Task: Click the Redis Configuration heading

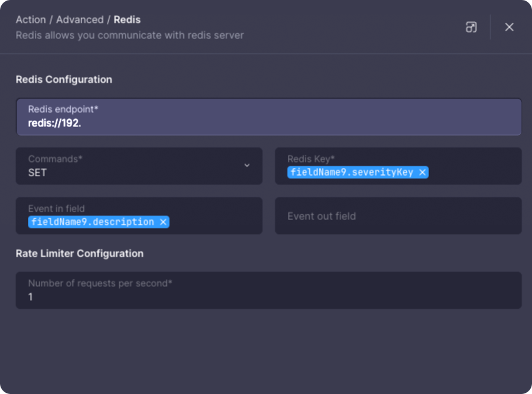Action: coord(64,79)
